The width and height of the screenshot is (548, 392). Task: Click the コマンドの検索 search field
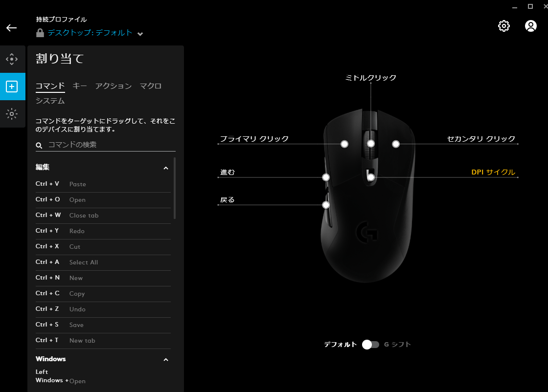pyautogui.click(x=106, y=145)
